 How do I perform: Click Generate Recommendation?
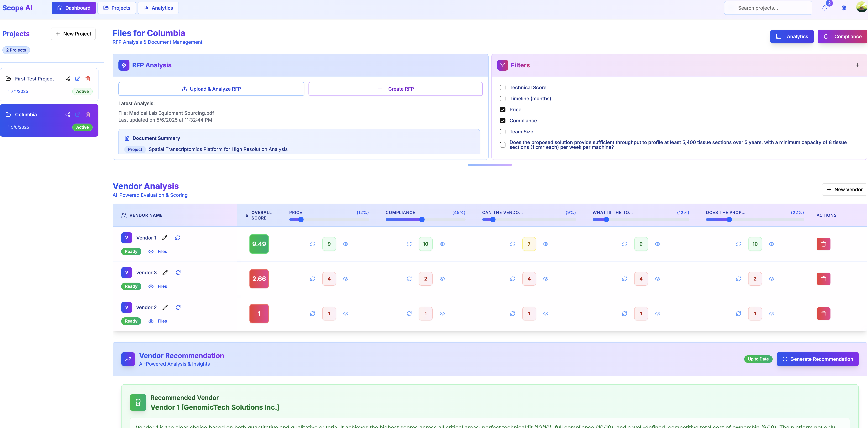(817, 359)
